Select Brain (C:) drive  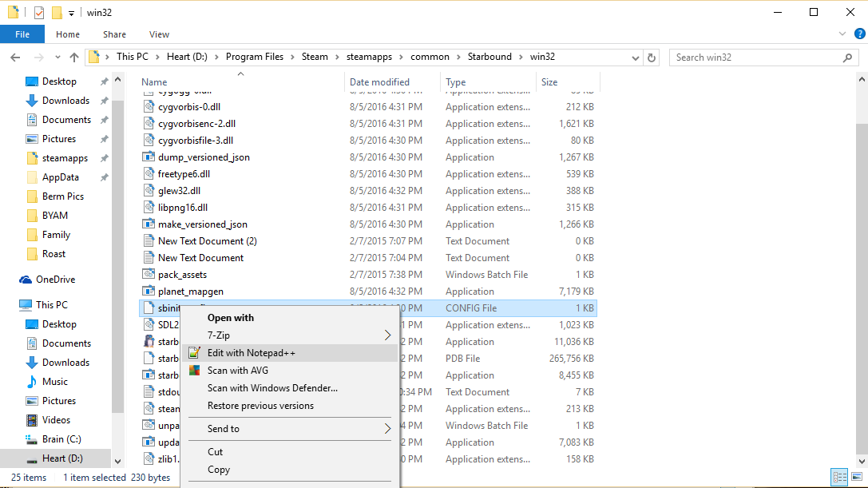61,439
